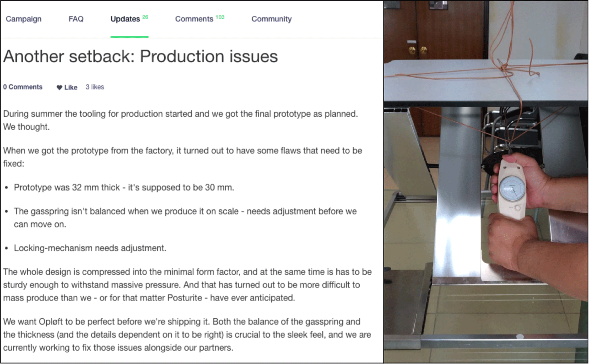
Task: Click the force gauge dial in photo
Action: click(x=512, y=188)
